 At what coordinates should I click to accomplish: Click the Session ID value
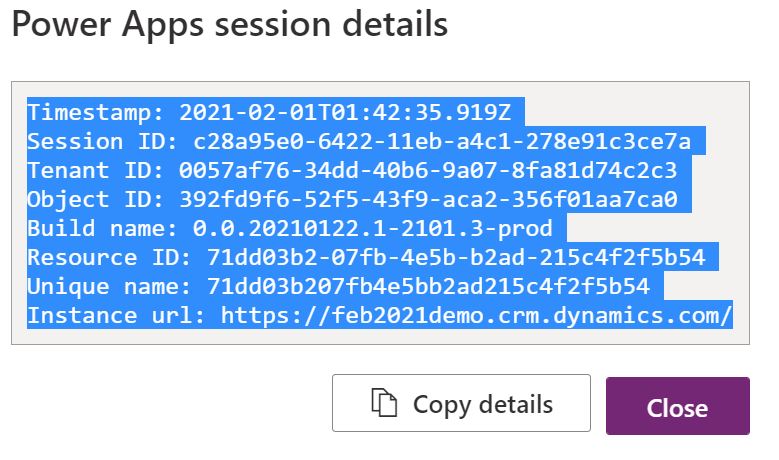(442, 141)
